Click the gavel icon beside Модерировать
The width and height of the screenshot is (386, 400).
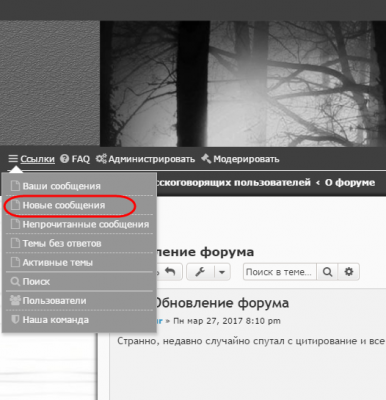coord(206,159)
